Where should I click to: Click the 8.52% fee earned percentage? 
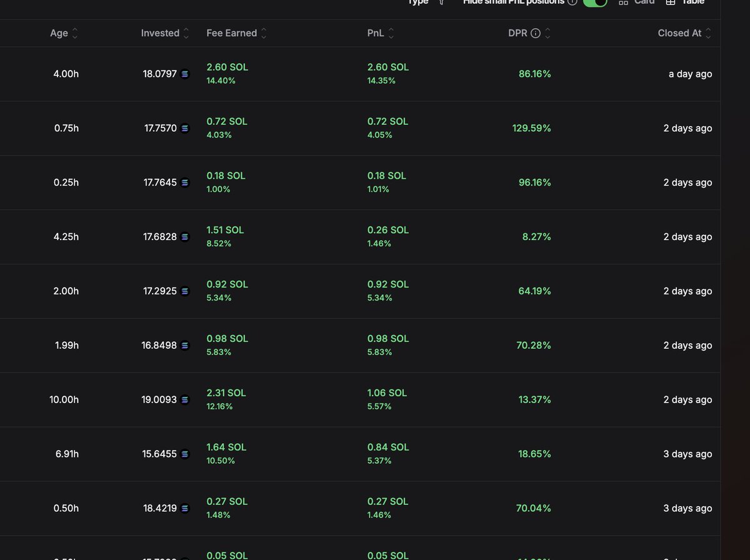[x=219, y=244]
